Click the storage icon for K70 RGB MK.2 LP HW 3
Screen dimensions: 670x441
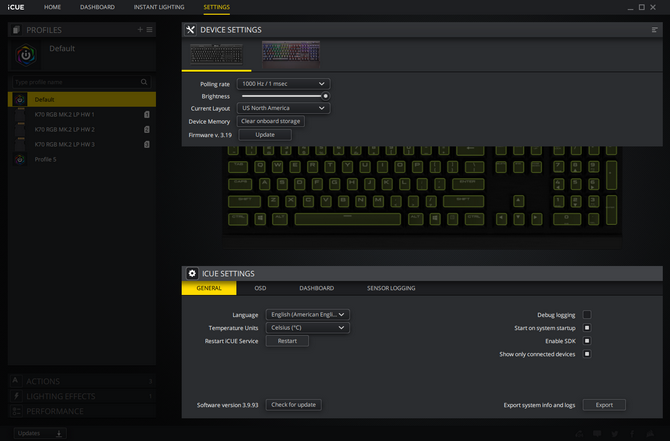pyautogui.click(x=147, y=144)
